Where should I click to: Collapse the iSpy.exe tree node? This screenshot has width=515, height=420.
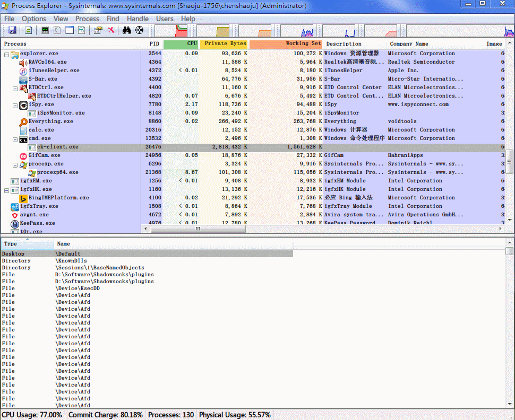click(x=15, y=106)
